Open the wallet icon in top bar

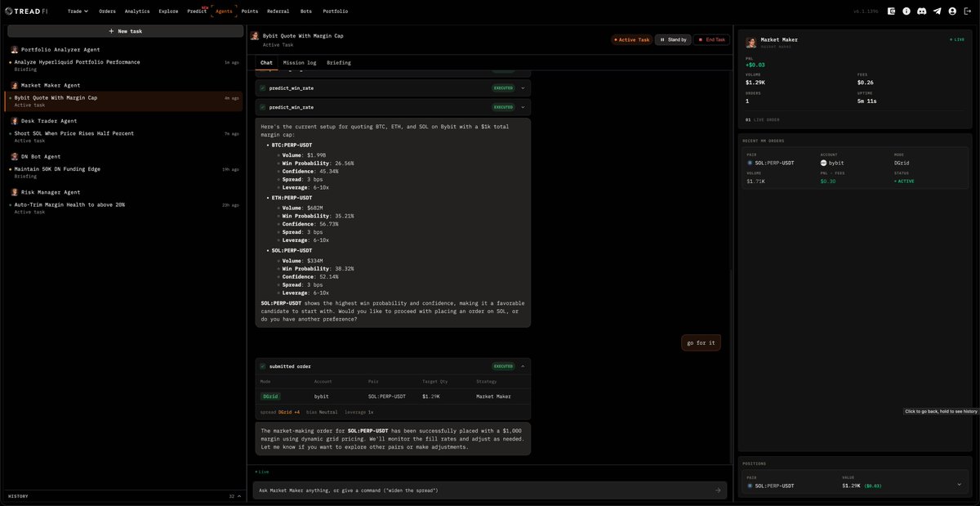point(891,11)
